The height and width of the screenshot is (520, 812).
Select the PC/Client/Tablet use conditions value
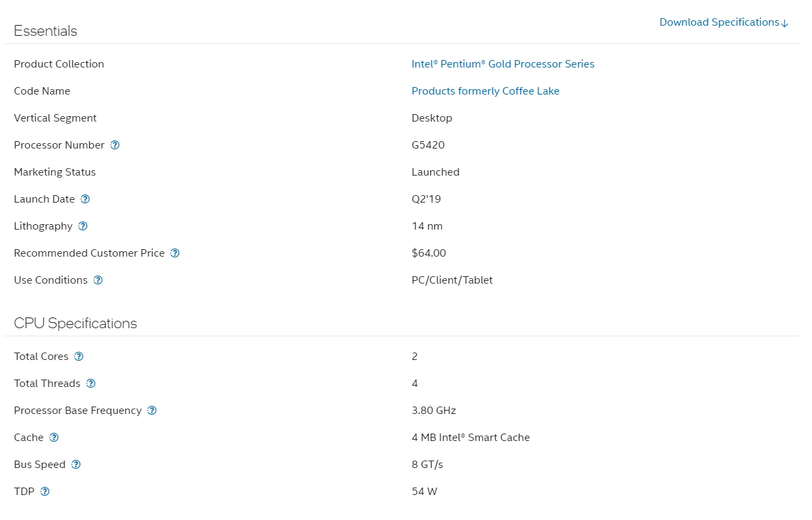[452, 280]
